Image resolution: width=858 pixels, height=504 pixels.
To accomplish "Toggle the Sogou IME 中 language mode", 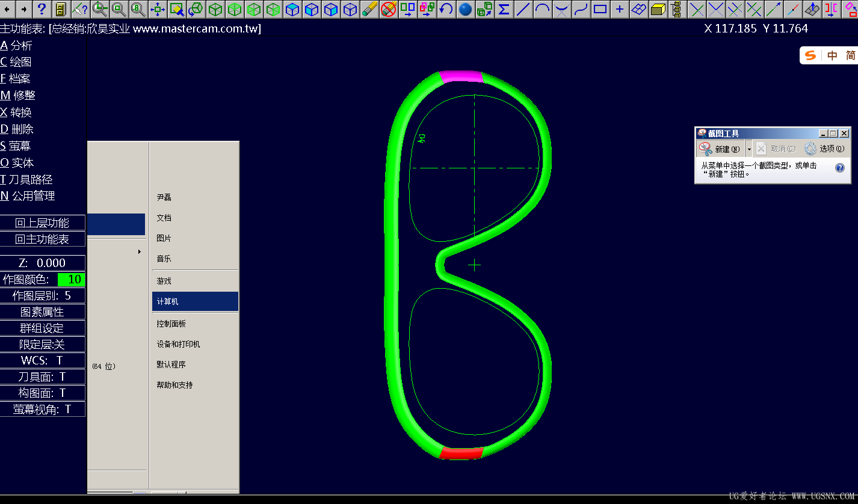I will (x=832, y=55).
